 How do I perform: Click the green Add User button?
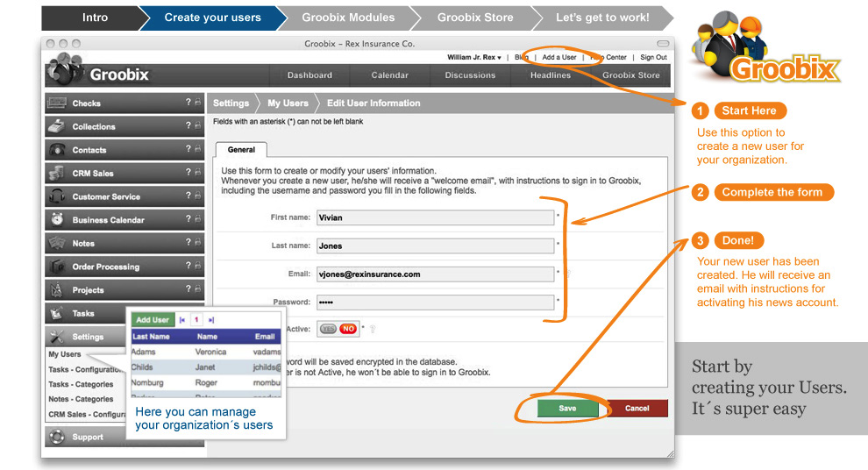tap(153, 320)
